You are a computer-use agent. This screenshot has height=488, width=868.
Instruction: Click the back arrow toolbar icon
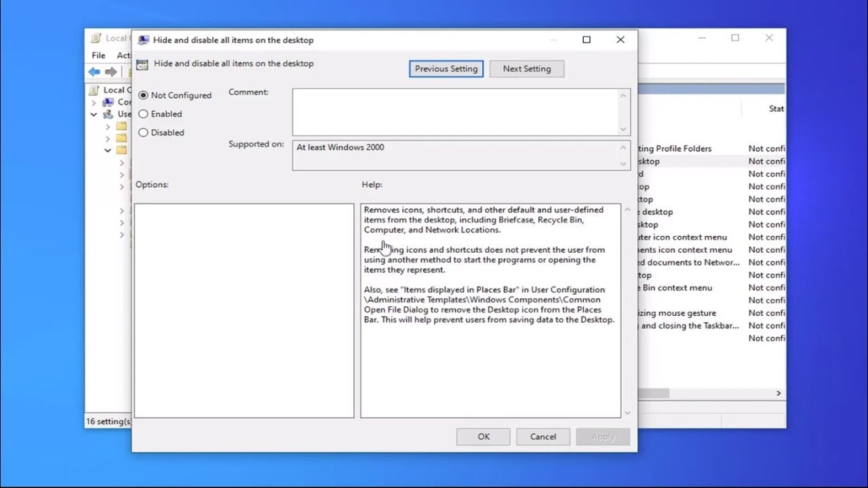tap(94, 72)
